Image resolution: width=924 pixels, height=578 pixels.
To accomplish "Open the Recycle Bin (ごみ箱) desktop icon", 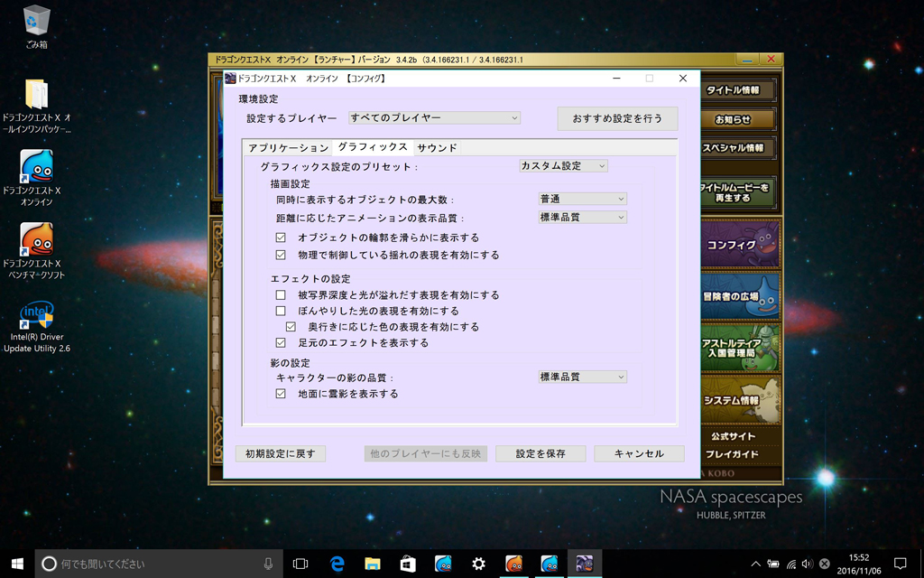I will pyautogui.click(x=36, y=26).
